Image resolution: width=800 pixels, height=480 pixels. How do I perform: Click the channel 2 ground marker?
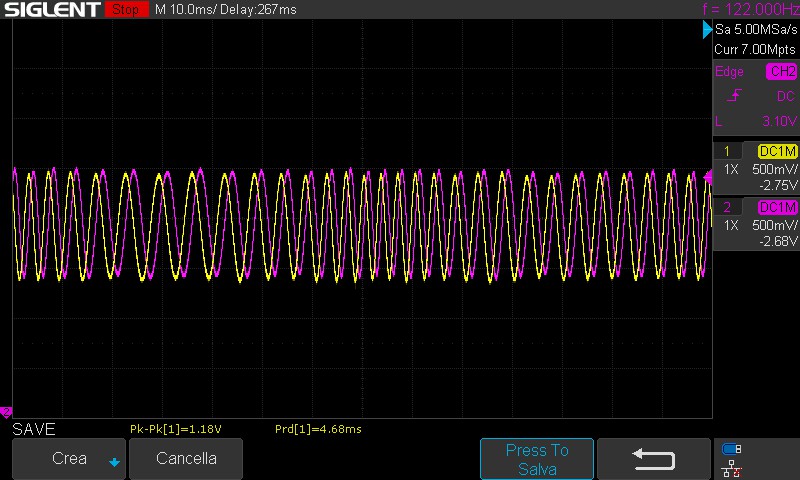pyautogui.click(x=5, y=411)
